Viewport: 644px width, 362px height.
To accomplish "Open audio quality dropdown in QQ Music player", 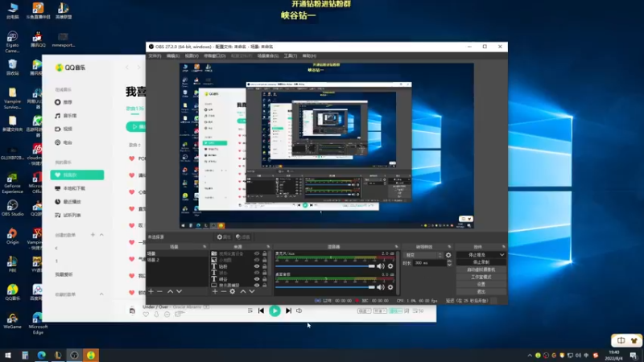I will (x=380, y=311).
